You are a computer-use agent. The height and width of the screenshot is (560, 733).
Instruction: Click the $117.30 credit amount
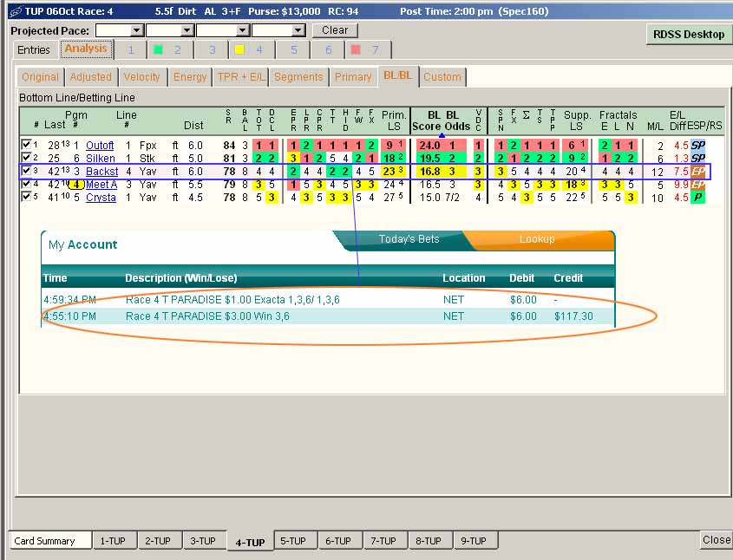(573, 316)
